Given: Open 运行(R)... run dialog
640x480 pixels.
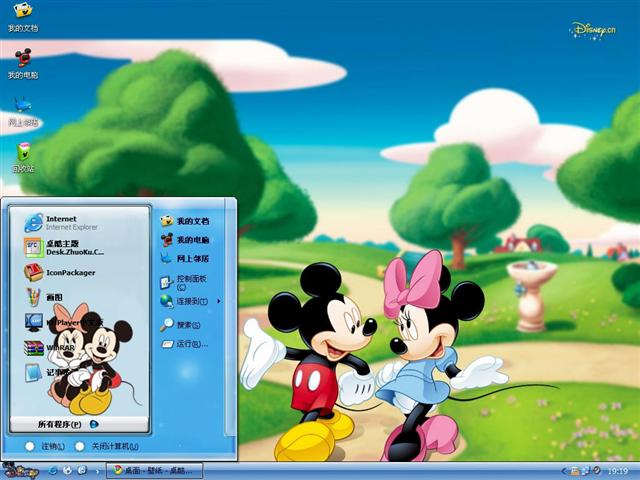Looking at the screenshot, I should tap(184, 344).
